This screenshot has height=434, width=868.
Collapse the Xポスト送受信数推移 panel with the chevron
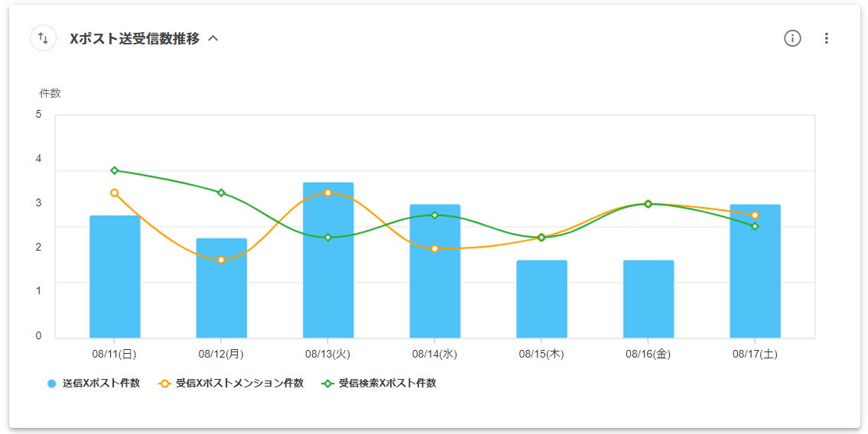click(x=213, y=38)
